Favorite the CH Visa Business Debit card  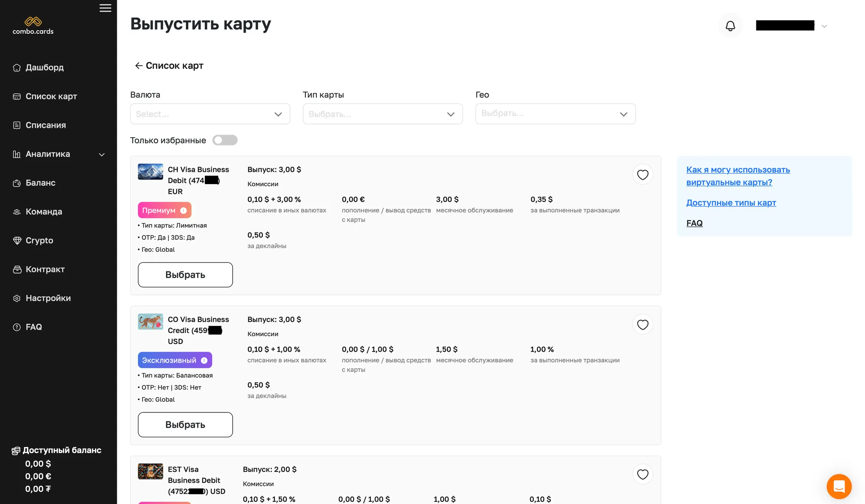(642, 174)
